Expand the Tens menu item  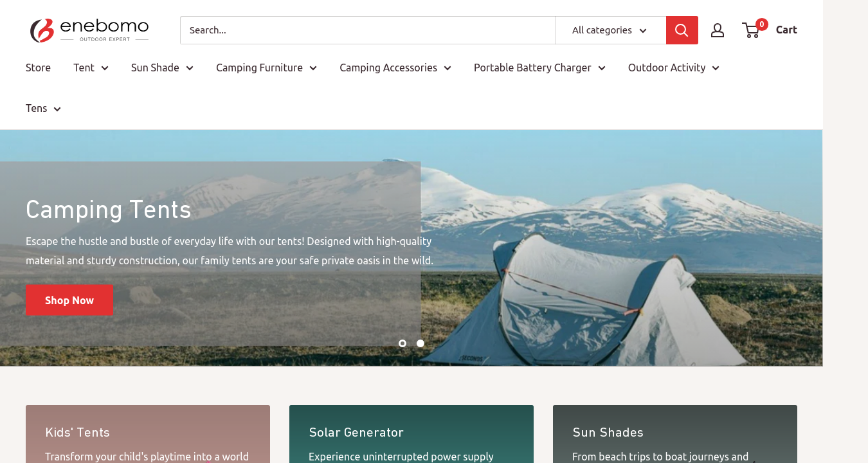[x=43, y=108]
